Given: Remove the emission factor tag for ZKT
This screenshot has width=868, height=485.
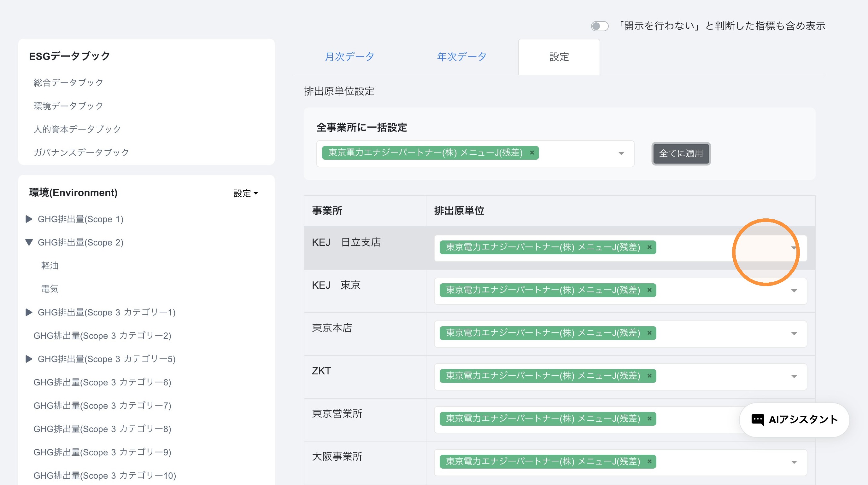Looking at the screenshot, I should click(x=649, y=376).
